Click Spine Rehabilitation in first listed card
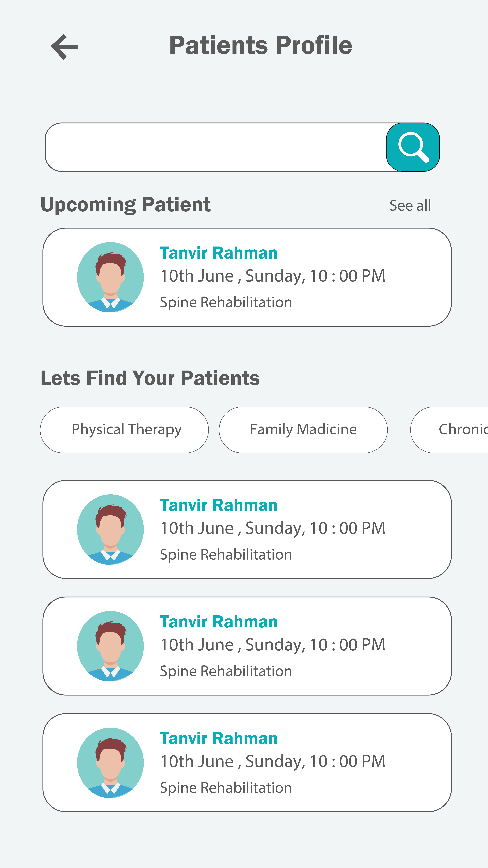Screen dimensions: 488x868 226,555
